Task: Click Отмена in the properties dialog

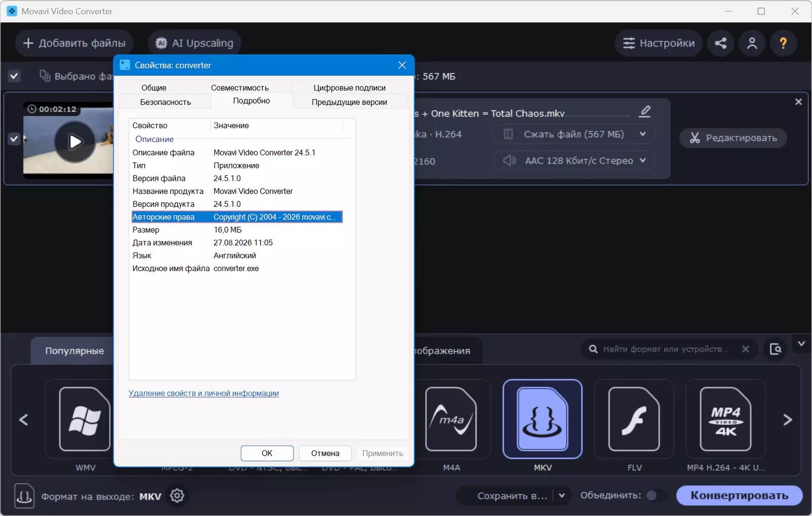Action: pyautogui.click(x=325, y=453)
